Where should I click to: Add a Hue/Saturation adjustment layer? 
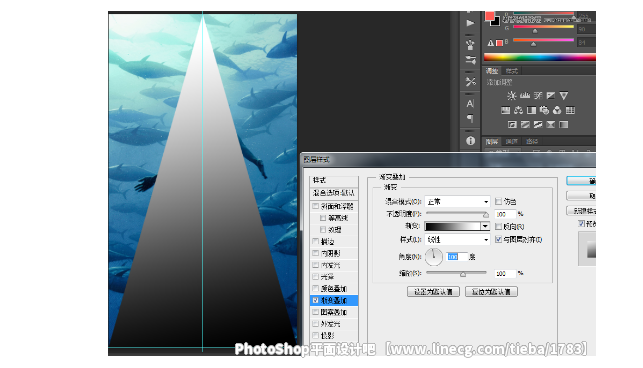[506, 110]
